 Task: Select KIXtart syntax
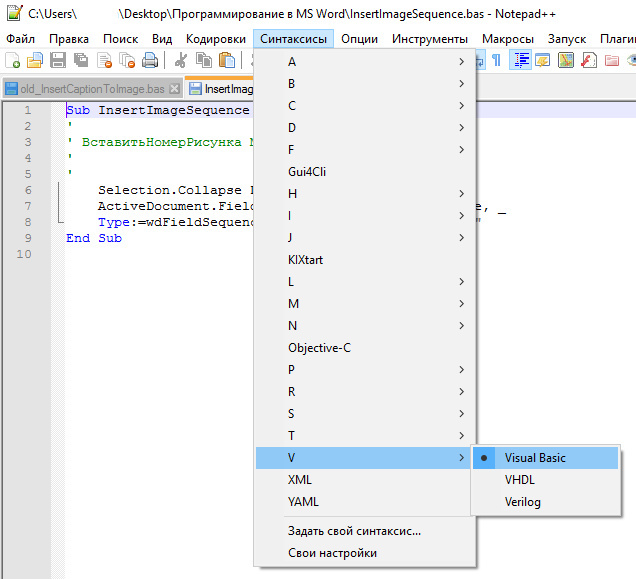pos(364,260)
